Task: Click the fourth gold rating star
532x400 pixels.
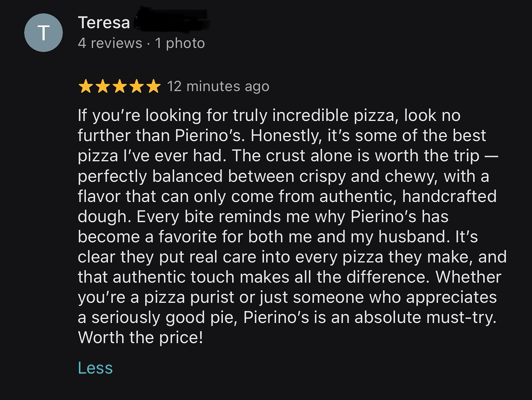Action: click(136, 86)
